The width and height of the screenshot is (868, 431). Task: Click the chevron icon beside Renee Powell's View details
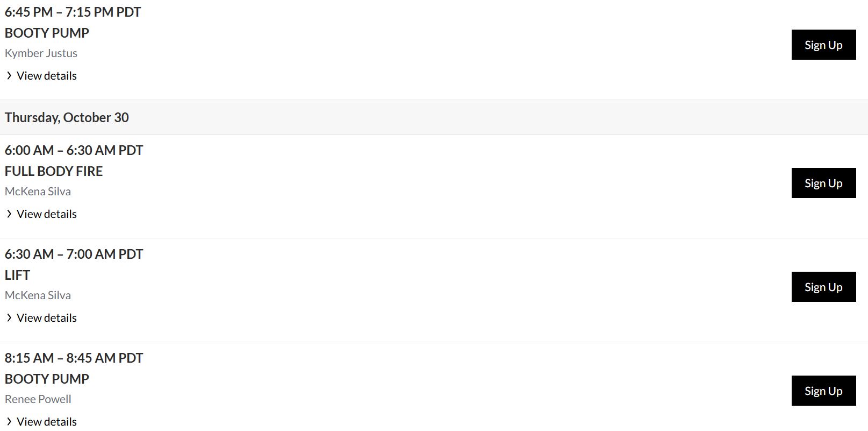pyautogui.click(x=9, y=422)
